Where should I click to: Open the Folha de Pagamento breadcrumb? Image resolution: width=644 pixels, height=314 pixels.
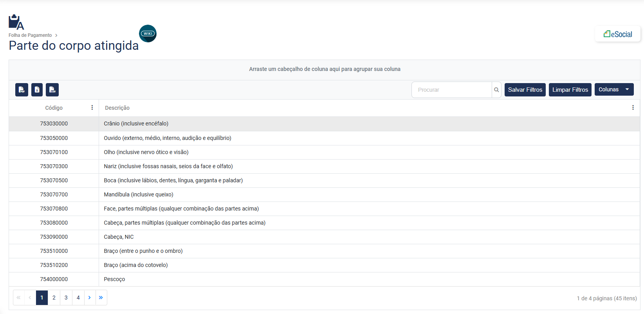pos(30,35)
